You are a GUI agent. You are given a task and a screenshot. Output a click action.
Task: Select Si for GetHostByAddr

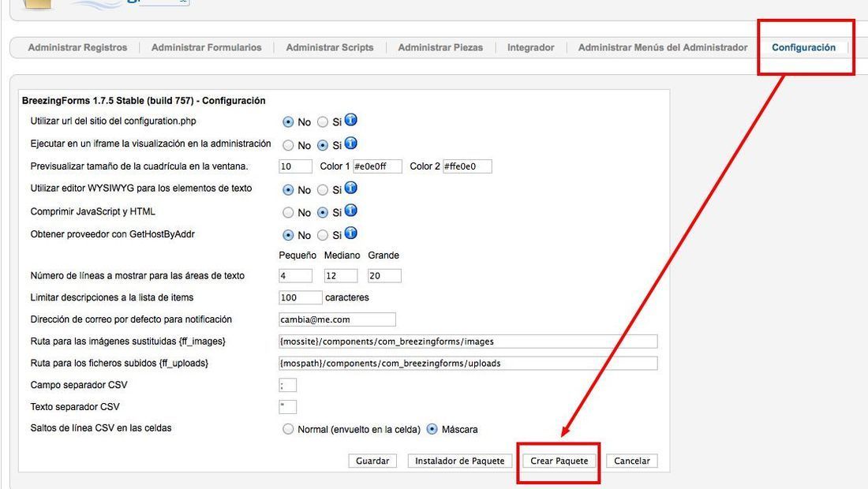(x=323, y=235)
